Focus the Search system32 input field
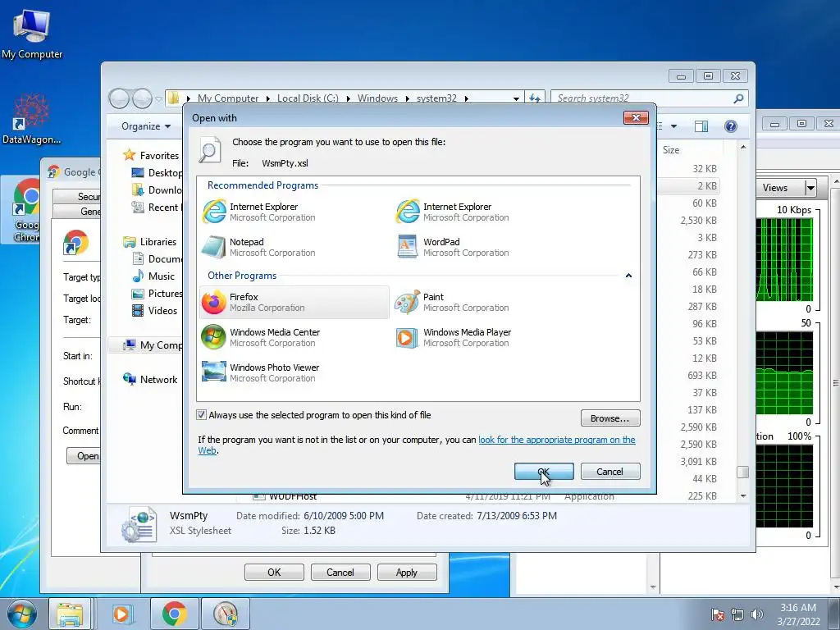840x630 pixels. (641, 98)
